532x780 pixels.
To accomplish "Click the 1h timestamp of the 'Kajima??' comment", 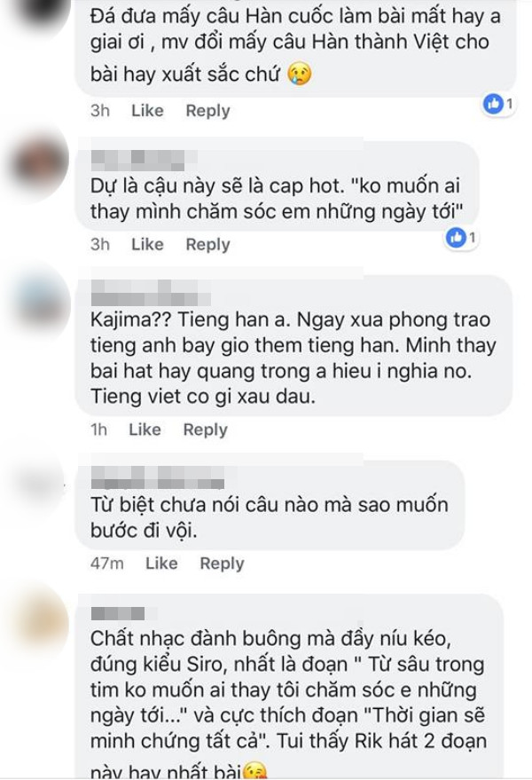I will [99, 429].
